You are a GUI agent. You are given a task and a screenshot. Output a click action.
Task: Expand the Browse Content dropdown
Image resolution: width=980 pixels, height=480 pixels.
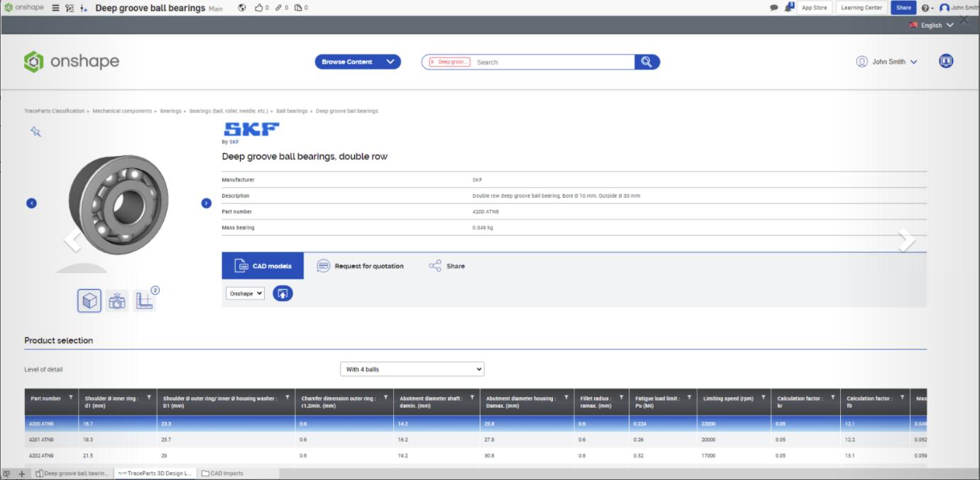(358, 62)
